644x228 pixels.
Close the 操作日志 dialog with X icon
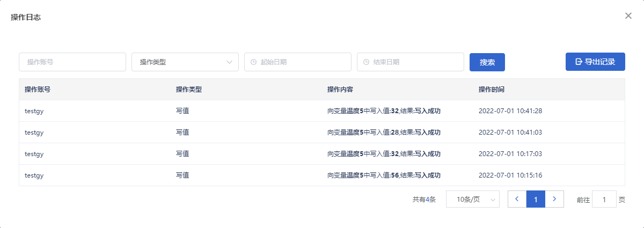(628, 16)
